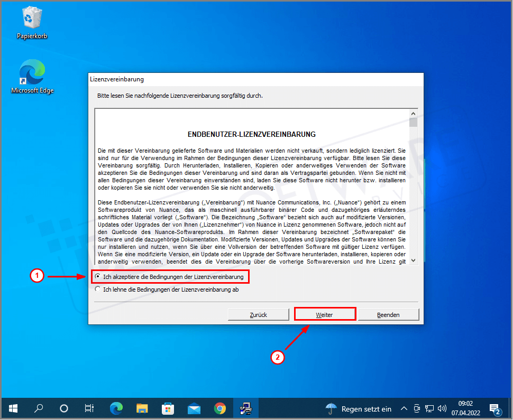Screen dimensions: 513x420
Task: Click the Weiter button
Action: pyautogui.click(x=324, y=314)
